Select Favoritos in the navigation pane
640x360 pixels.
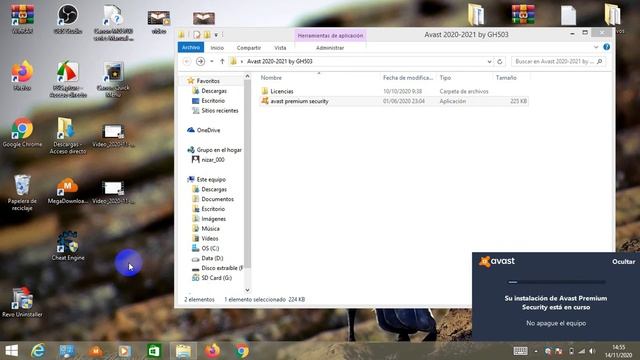click(x=208, y=81)
